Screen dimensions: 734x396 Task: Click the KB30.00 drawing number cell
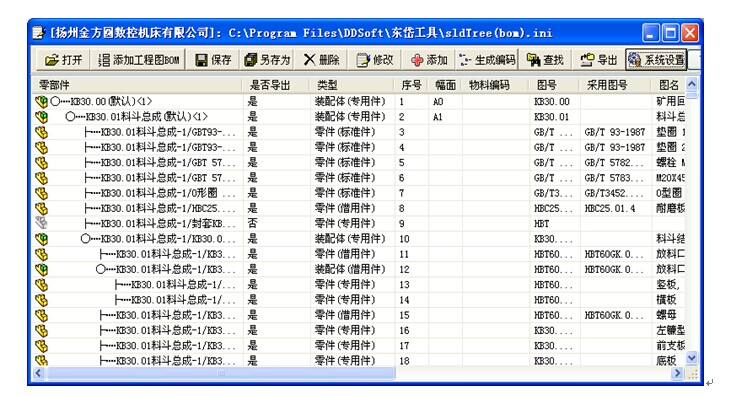tap(552, 102)
